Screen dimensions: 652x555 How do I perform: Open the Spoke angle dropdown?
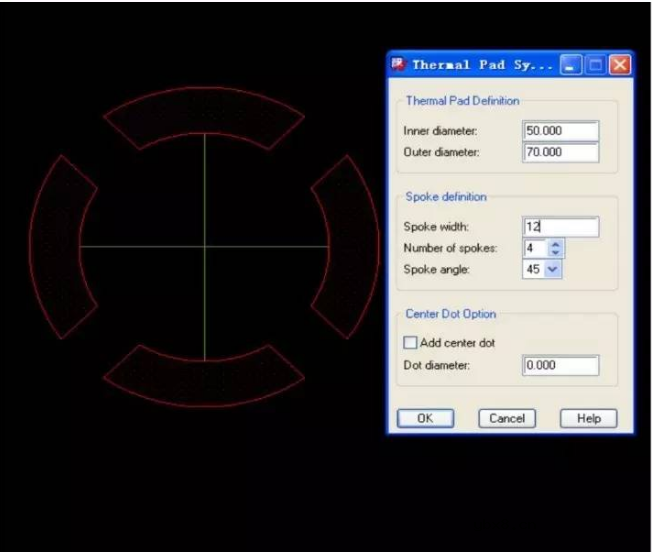click(x=553, y=269)
